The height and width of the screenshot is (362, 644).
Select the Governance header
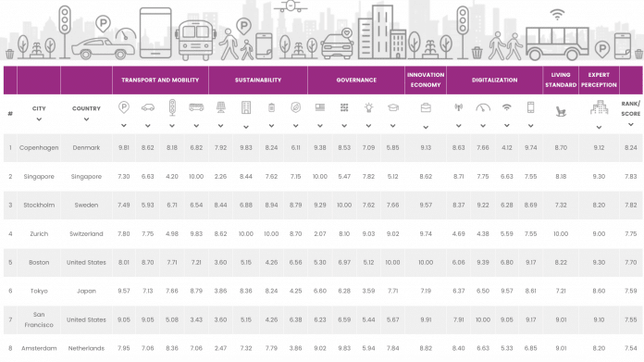(x=356, y=81)
